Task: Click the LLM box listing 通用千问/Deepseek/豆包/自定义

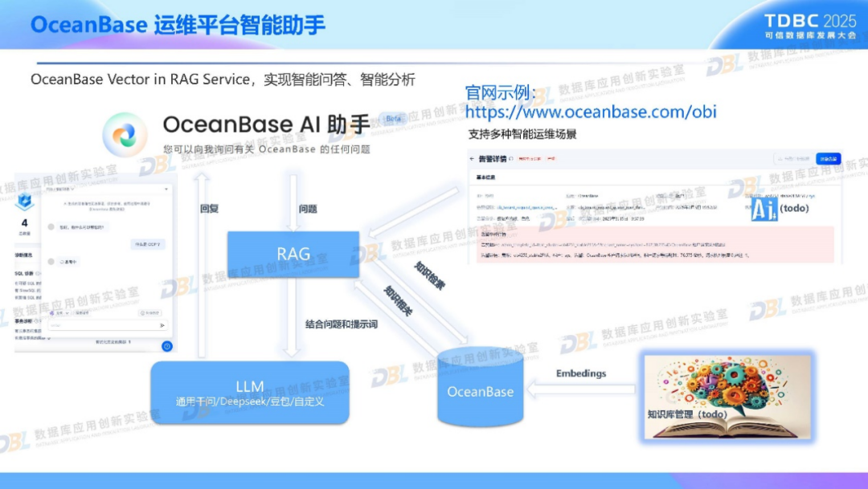Action: [250, 393]
